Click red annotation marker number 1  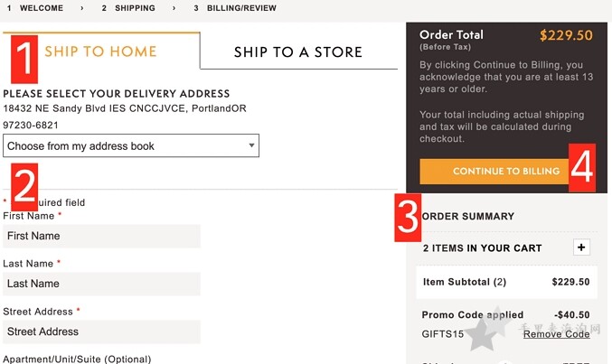click(24, 60)
